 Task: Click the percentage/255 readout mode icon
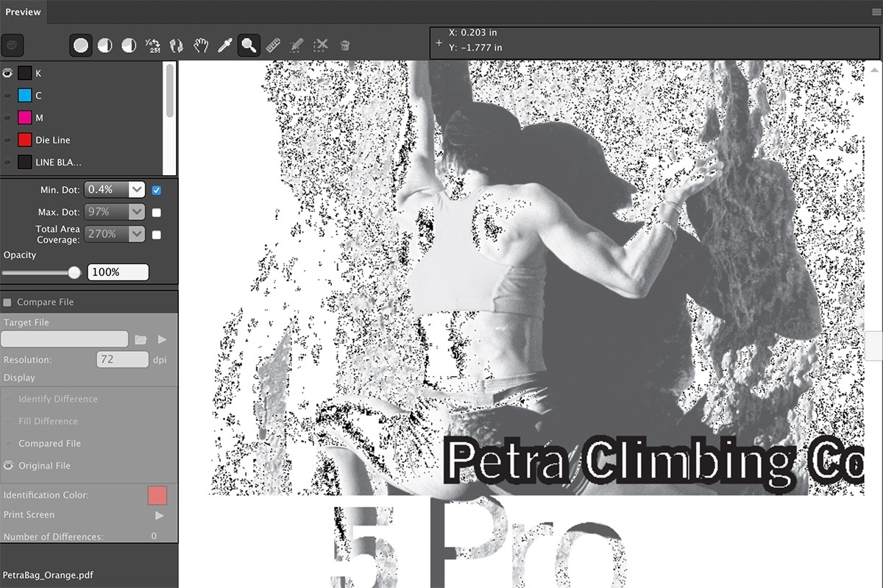click(x=152, y=45)
